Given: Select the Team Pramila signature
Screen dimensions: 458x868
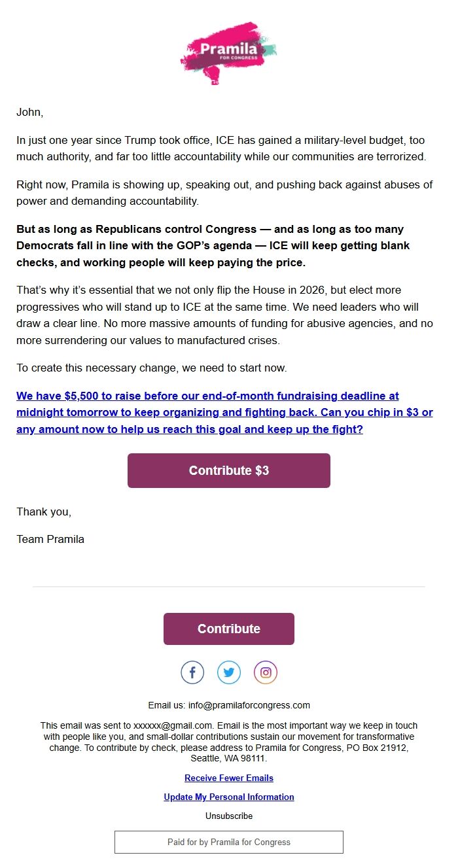Looking at the screenshot, I should (50, 539).
